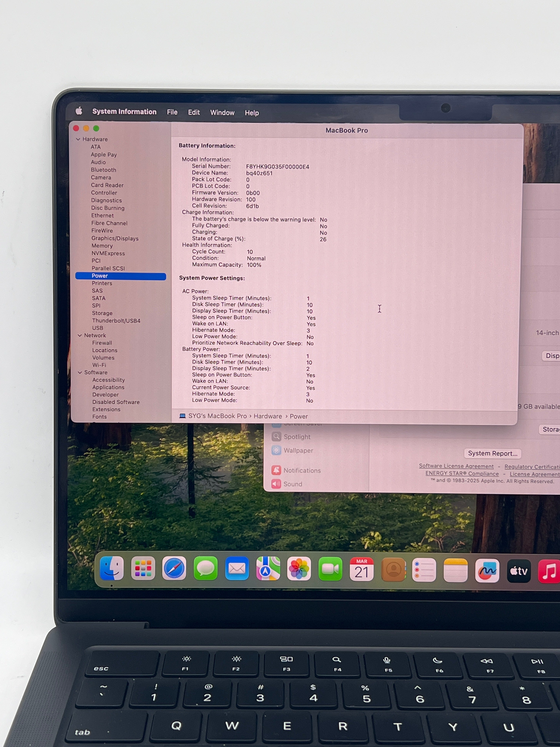This screenshot has height=747, width=560.
Task: Select Diagnostics in the sidebar
Action: [x=106, y=200]
